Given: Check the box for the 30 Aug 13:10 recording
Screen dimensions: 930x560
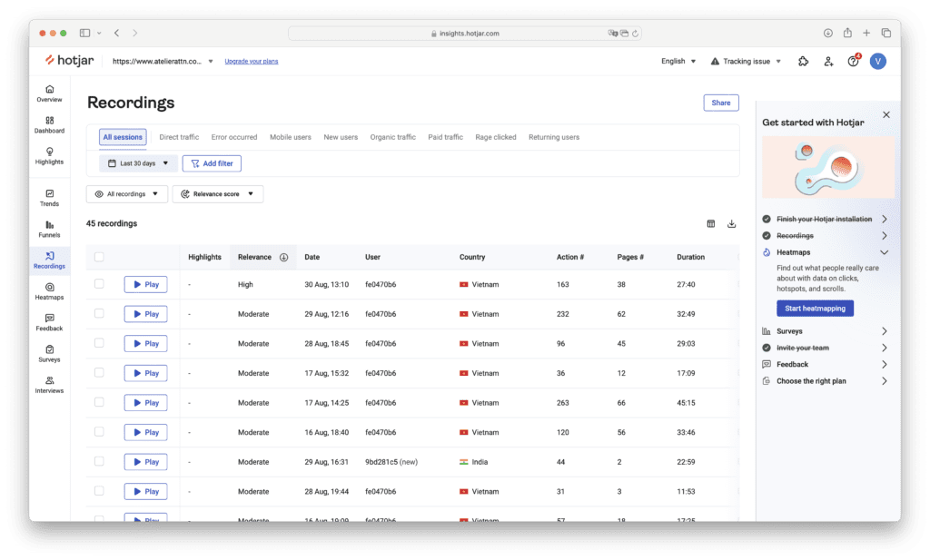Looking at the screenshot, I should click(x=99, y=284).
